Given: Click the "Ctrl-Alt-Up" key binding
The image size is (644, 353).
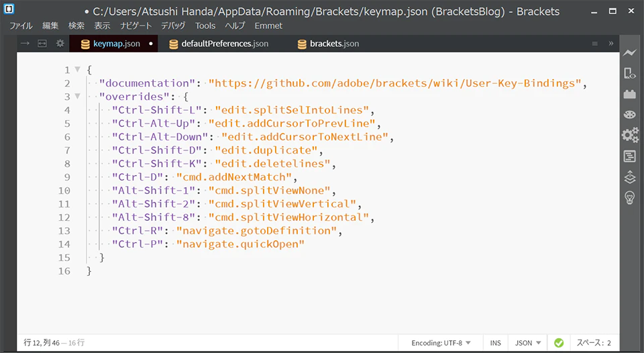Looking at the screenshot, I should [154, 123].
